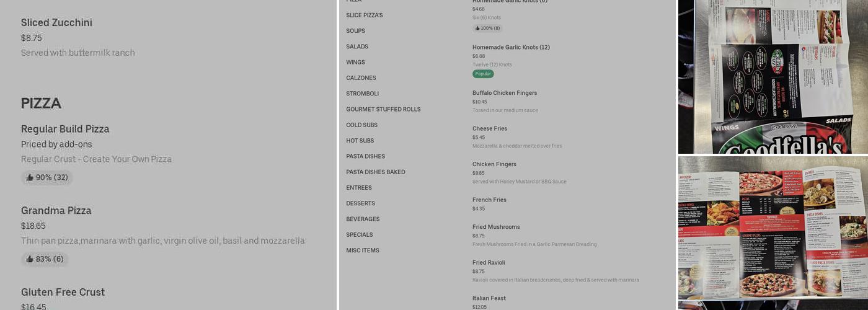Choose the Cheese Fries item
This screenshot has width=868, height=310.
coord(490,129)
